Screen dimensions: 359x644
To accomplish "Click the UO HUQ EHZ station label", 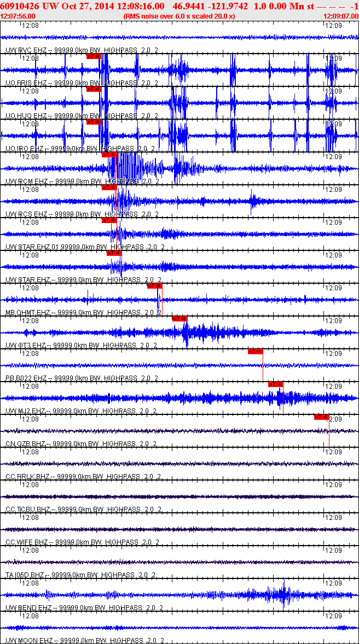I will [81, 116].
